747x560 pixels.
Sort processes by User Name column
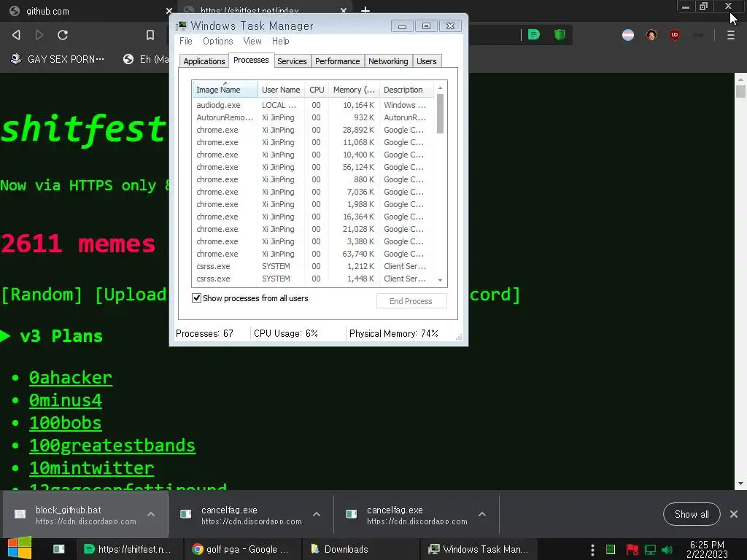[281, 90]
